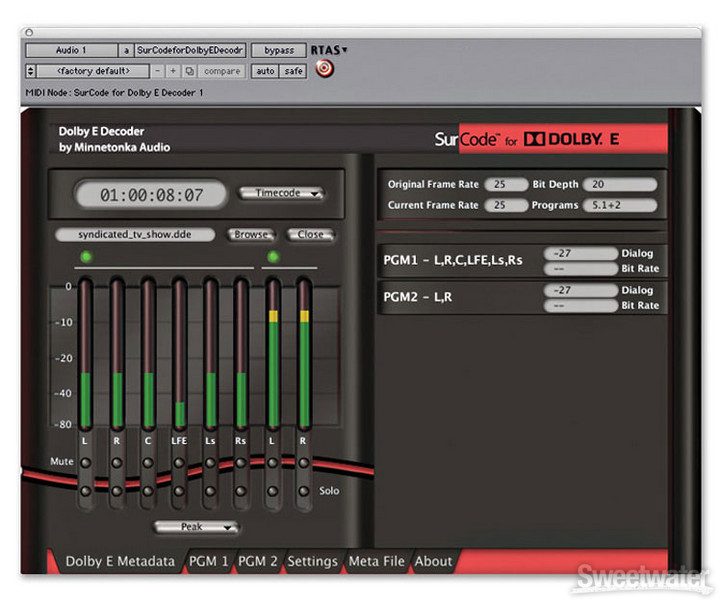
Task: Click the plus preset button
Action: coord(174,71)
